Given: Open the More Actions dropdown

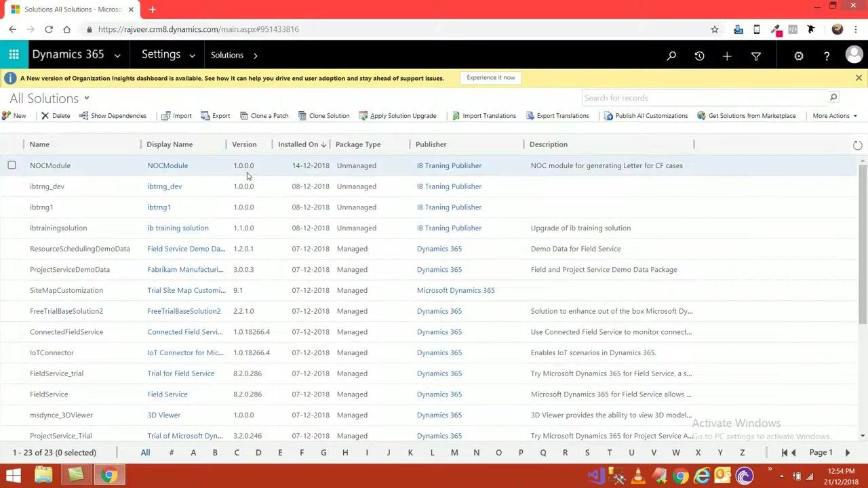Looking at the screenshot, I should (x=835, y=116).
